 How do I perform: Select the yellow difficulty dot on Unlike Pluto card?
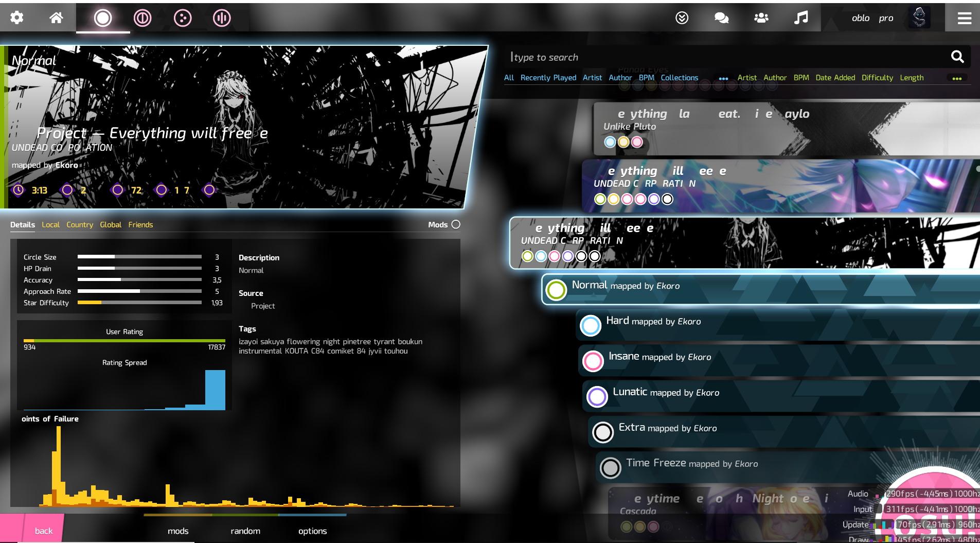(623, 142)
